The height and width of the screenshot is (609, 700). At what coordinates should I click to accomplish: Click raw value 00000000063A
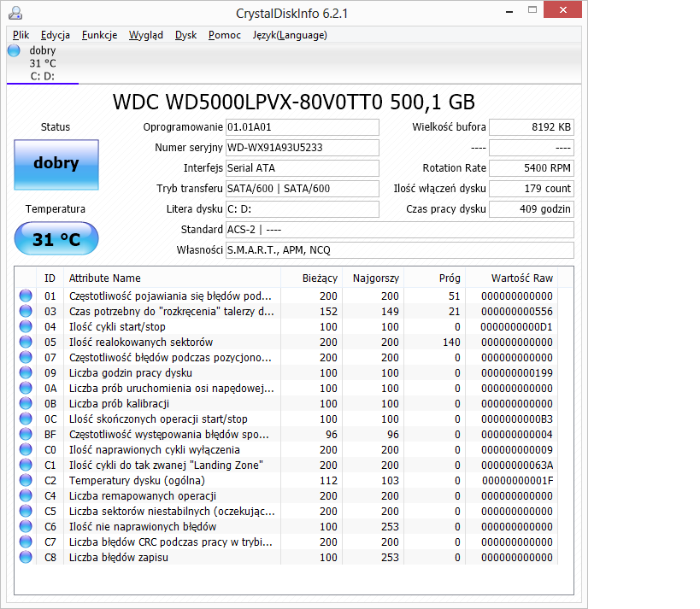click(517, 466)
